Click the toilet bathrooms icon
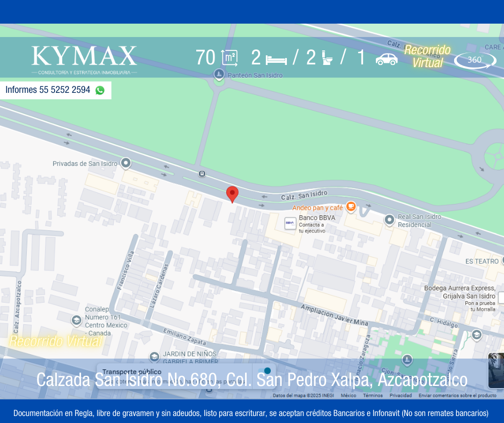The height and width of the screenshot is (423, 504). point(327,58)
